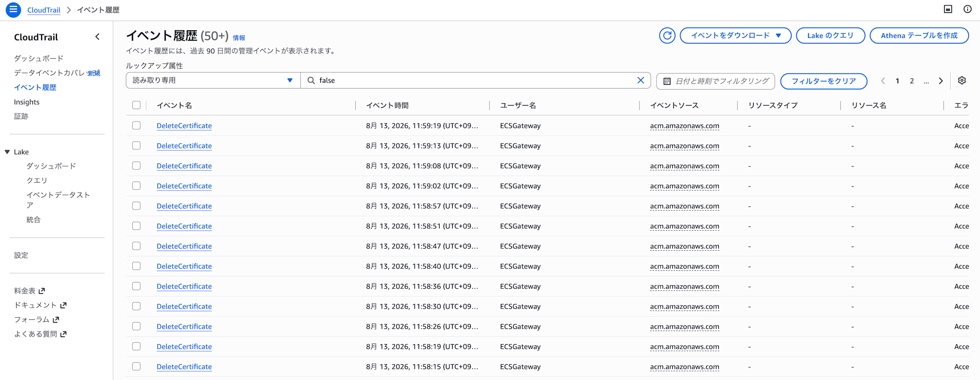Open 料金表 external link icon
Screen dimensions: 980x380
pyautogui.click(x=42, y=291)
